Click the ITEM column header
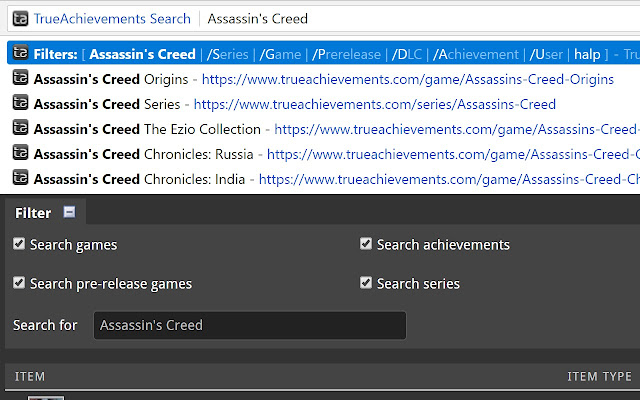This screenshot has width=640, height=400. 30,376
